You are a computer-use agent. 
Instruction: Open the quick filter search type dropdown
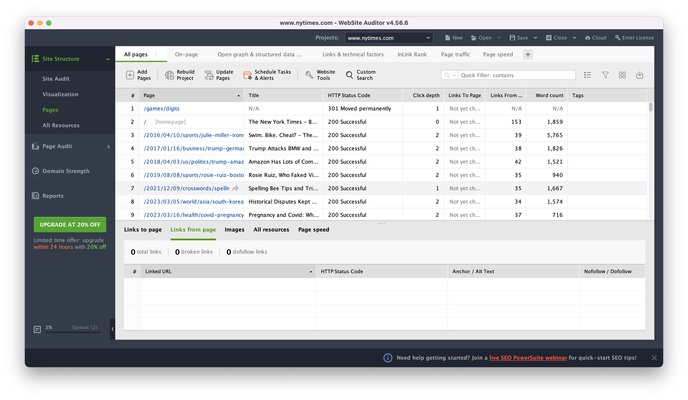(x=450, y=75)
